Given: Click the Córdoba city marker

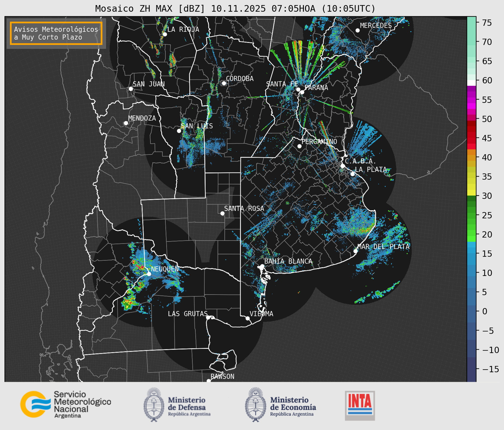Looking at the screenshot, I should click(x=224, y=83).
